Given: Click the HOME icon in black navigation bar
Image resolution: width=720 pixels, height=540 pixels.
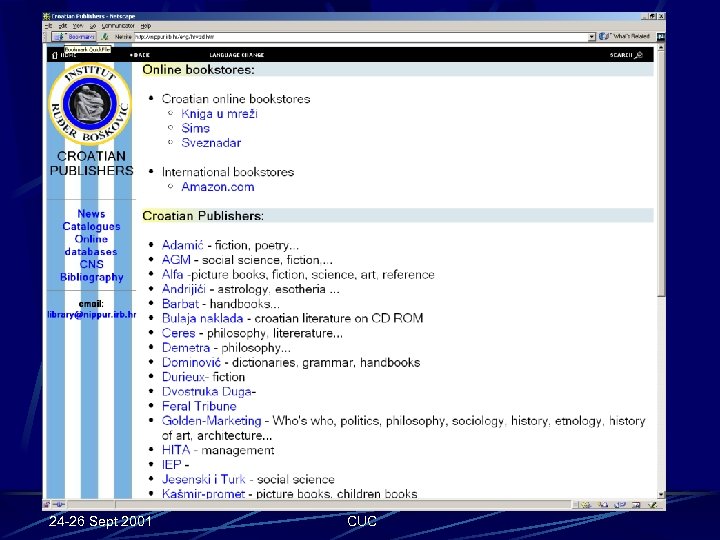Looking at the screenshot, I should point(55,55).
